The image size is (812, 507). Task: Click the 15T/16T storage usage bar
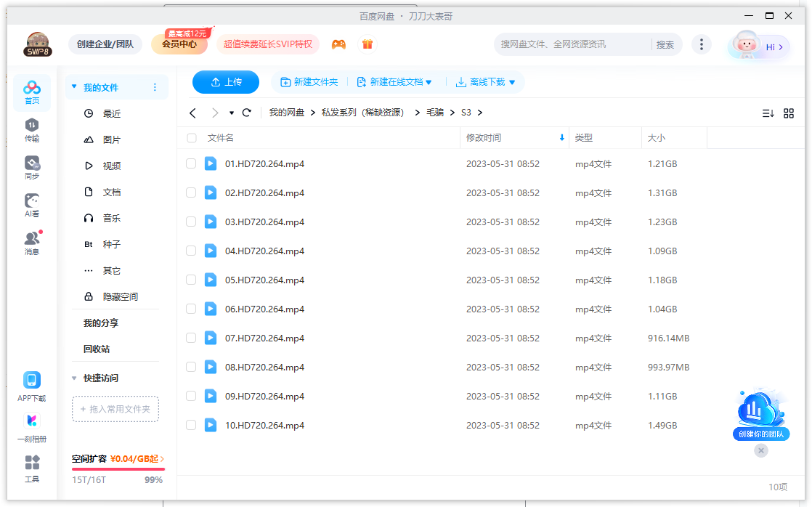(x=118, y=469)
